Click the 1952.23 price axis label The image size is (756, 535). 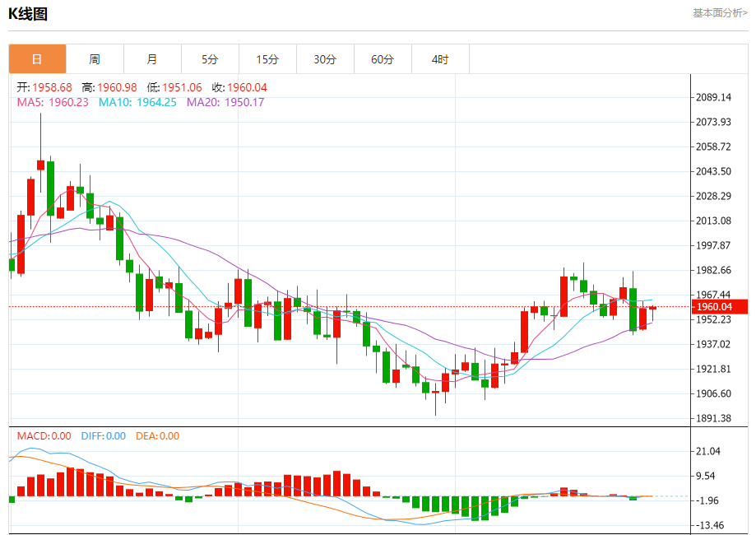click(x=713, y=320)
